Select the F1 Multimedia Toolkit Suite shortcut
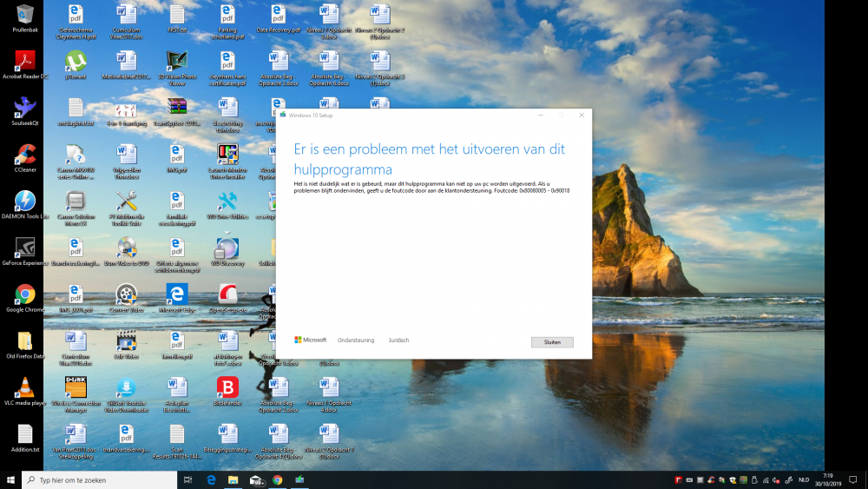Viewport: 868px width, 489px height. pos(126,208)
